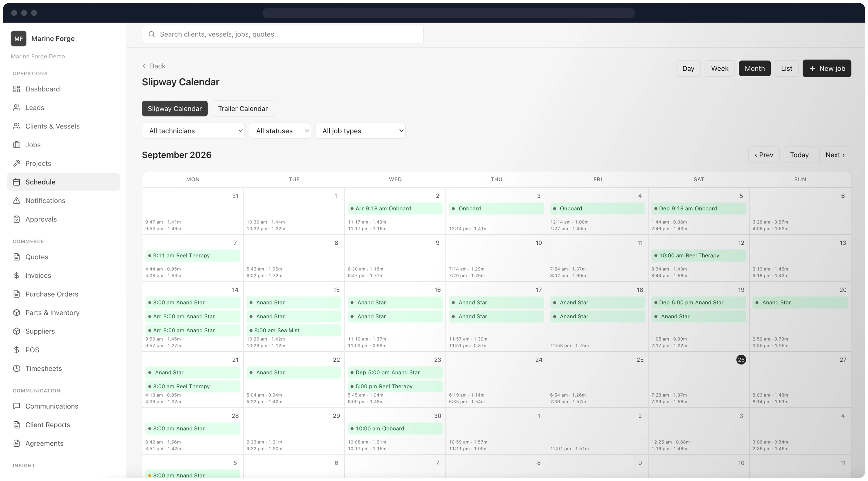The height and width of the screenshot is (481, 868).
Task: Open Anand Star event on Sept 22
Action: click(294, 373)
